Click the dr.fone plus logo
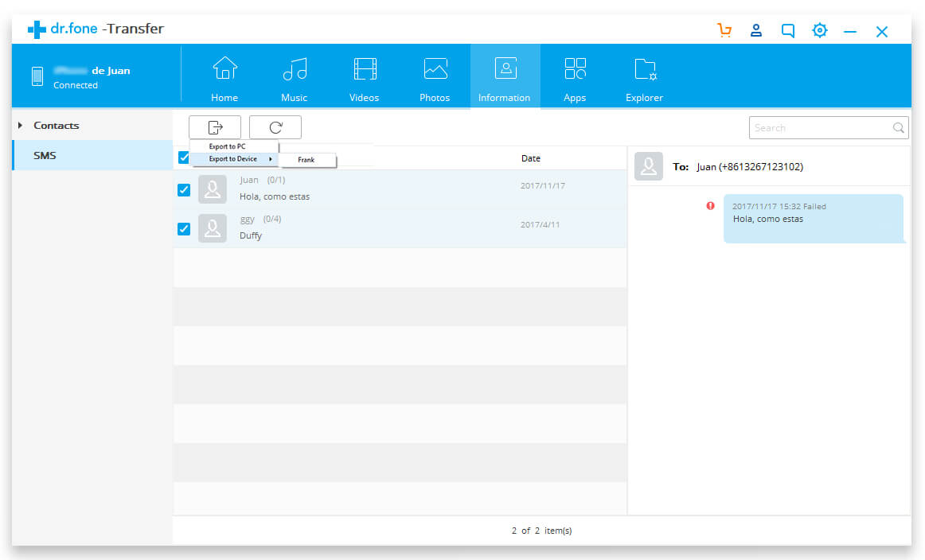The width and height of the screenshot is (925, 560). point(37,29)
